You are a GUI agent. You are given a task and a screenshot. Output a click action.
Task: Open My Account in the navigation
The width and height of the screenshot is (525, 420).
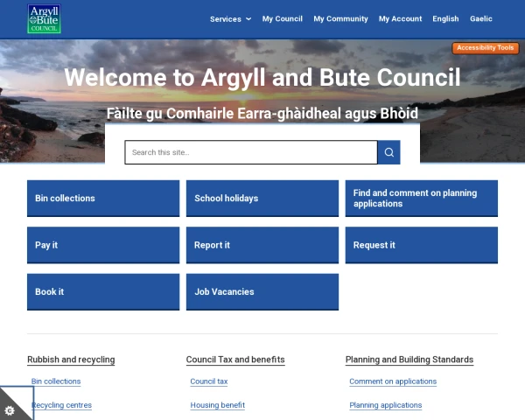point(400,18)
